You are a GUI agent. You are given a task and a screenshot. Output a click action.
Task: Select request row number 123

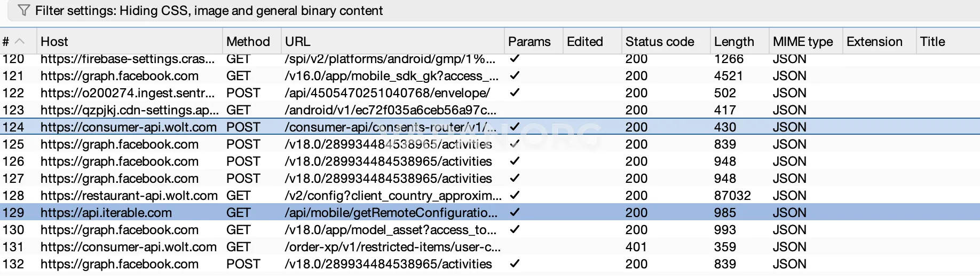pyautogui.click(x=490, y=110)
